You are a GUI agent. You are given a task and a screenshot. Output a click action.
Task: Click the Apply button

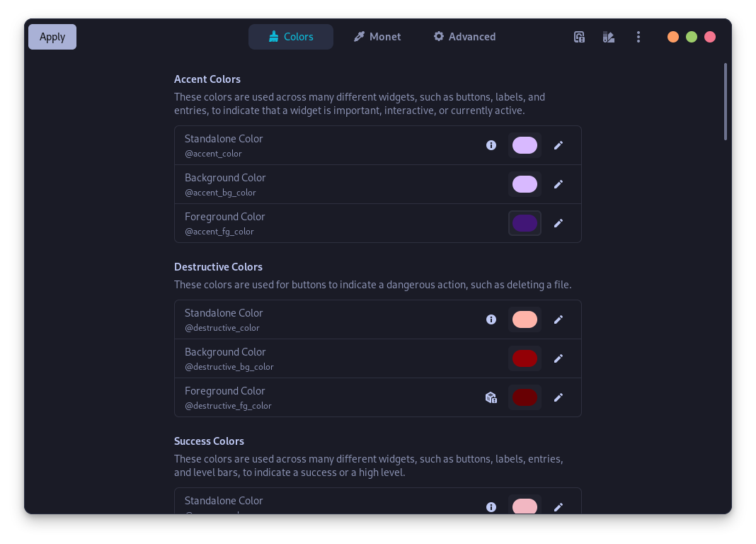[52, 36]
